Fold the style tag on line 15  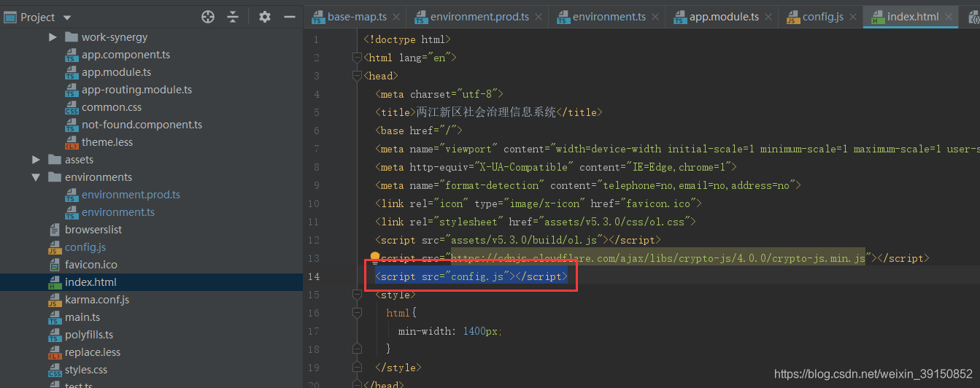point(357,295)
